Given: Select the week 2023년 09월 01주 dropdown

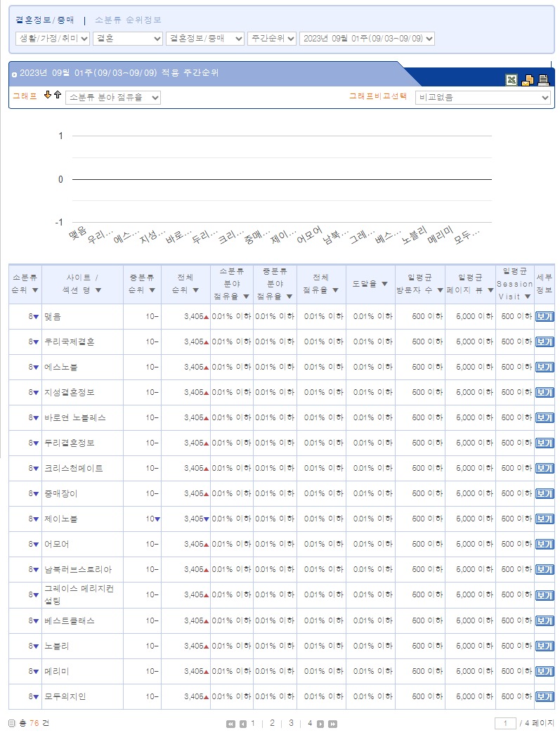Looking at the screenshot, I should point(367,39).
